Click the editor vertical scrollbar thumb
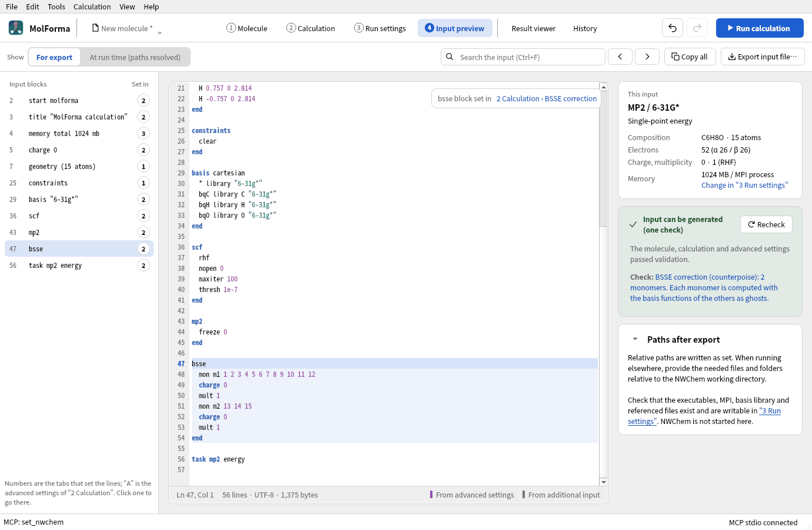The height and width of the screenshot is (530, 812). point(603,159)
